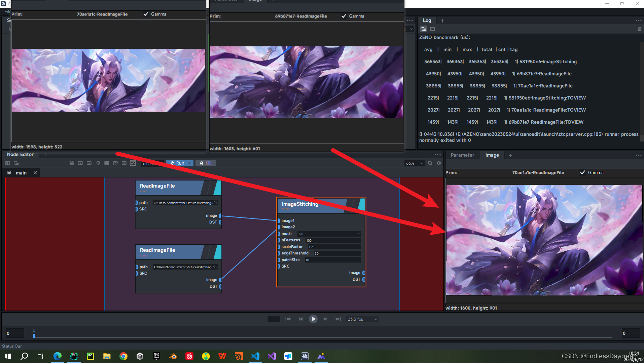Open the Node Editor panel three-dots options
644x363 pixels.
coord(438,155)
